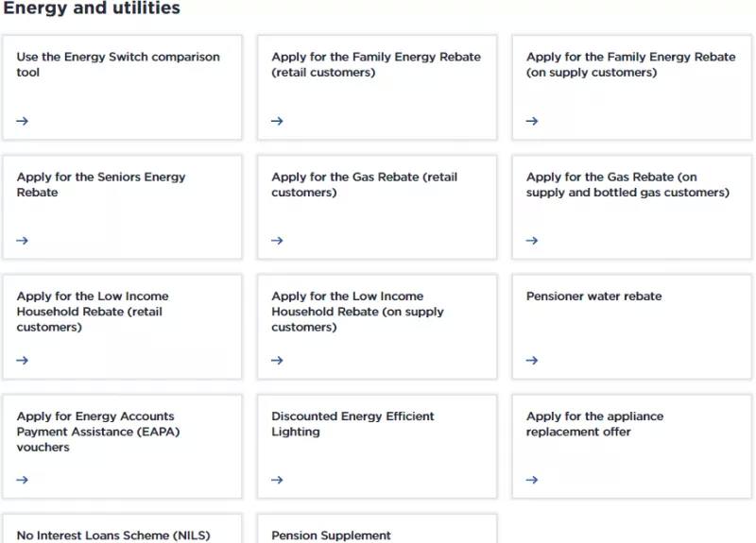The height and width of the screenshot is (543, 756).
Task: Select Pensioner water rebate card title
Action: pos(594,297)
